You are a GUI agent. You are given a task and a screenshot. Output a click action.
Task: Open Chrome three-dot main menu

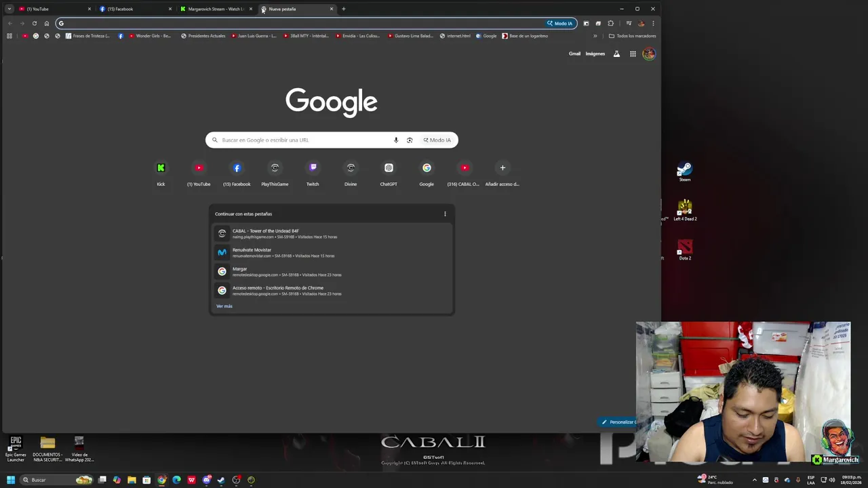653,23
